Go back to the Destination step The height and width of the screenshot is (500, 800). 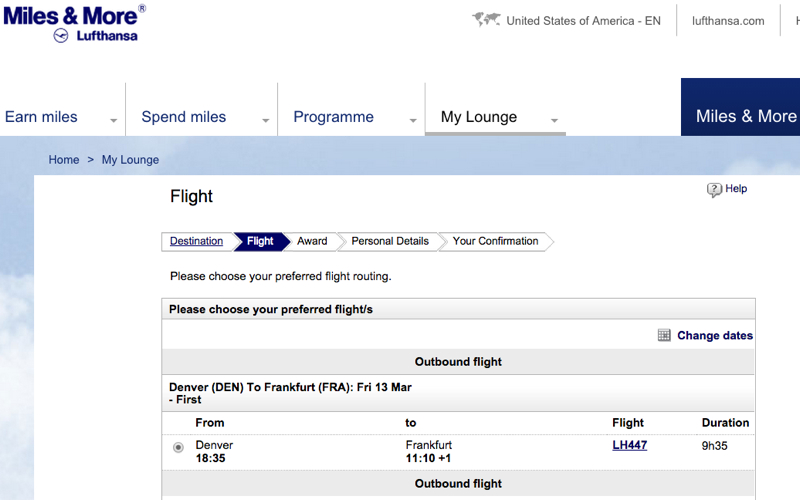click(196, 241)
